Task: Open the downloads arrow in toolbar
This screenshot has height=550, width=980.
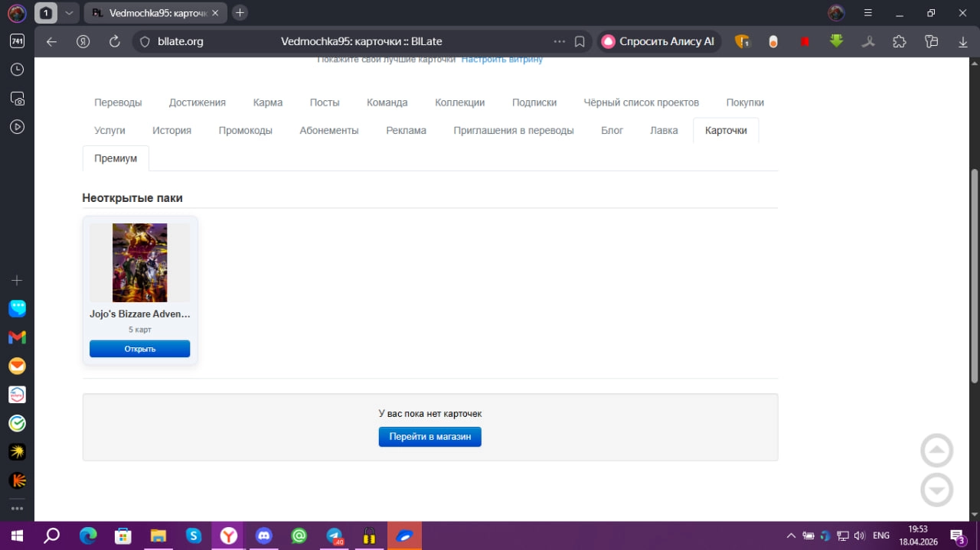Action: [x=963, y=41]
